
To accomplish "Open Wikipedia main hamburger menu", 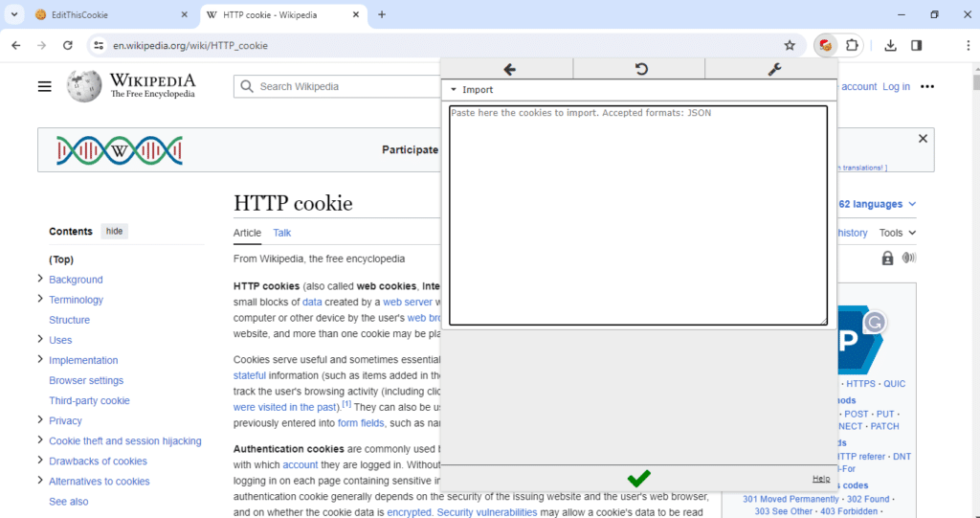I will (x=44, y=86).
